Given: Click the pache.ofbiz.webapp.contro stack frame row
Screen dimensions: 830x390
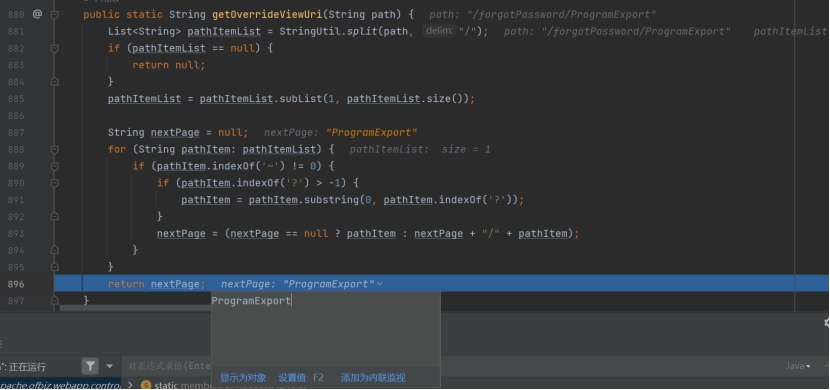Looking at the screenshot, I should pos(60,385).
